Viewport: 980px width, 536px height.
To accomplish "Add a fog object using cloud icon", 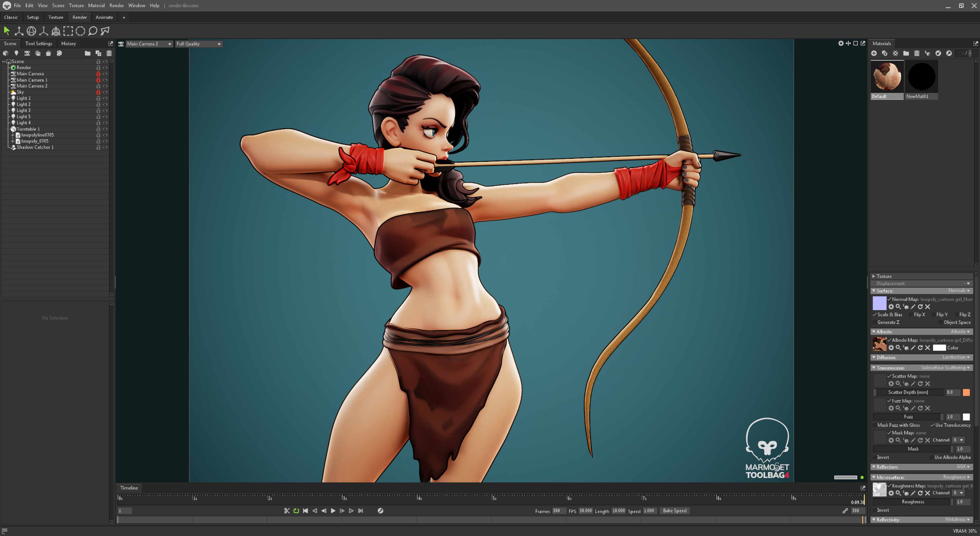I will (38, 53).
